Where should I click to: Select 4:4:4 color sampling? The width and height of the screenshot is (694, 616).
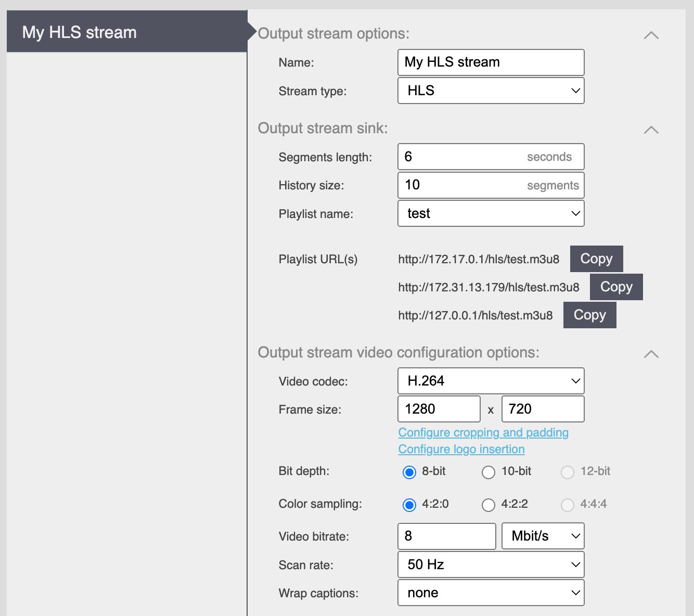click(568, 505)
